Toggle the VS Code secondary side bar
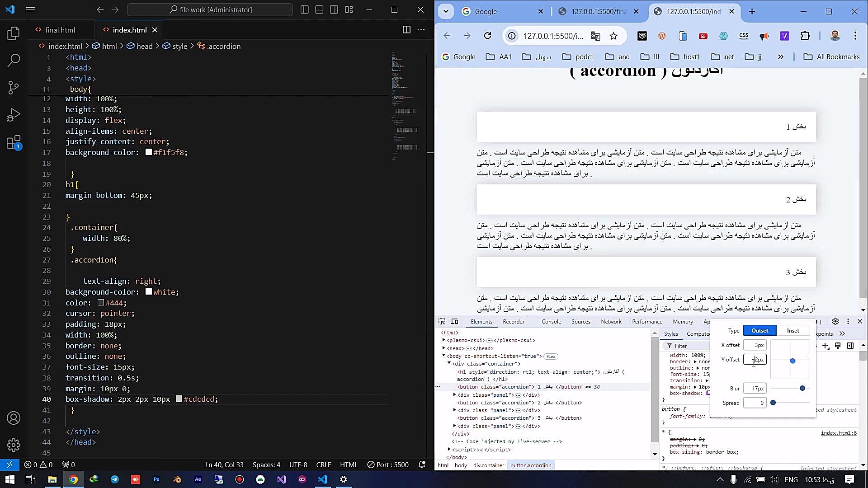 (x=334, y=9)
